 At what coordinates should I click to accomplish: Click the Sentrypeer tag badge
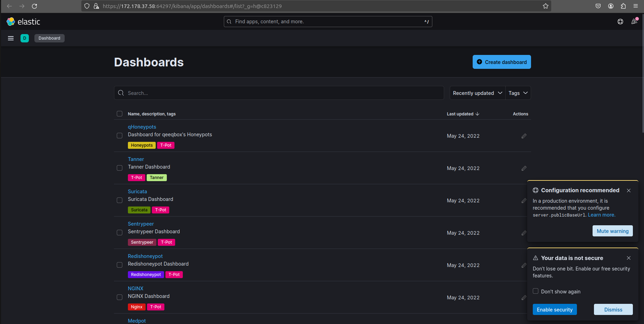[142, 242]
